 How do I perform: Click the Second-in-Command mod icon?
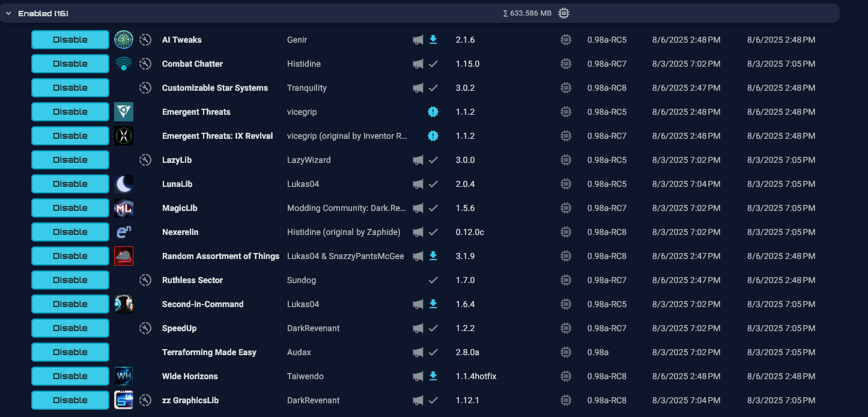tap(124, 304)
